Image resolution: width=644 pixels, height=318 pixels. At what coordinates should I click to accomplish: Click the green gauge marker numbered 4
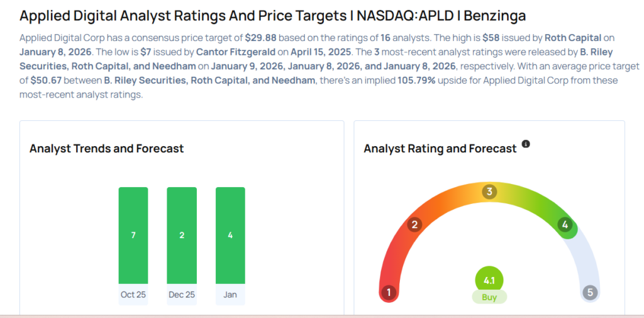click(565, 225)
